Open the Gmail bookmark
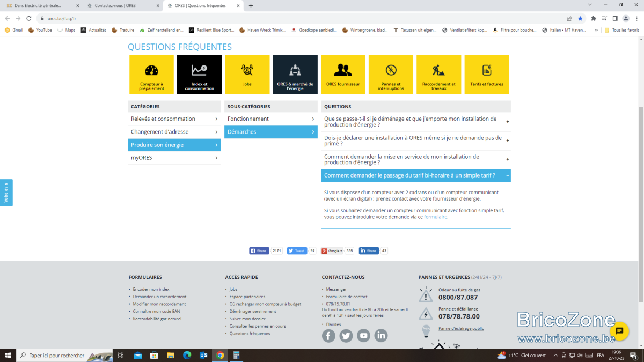The width and height of the screenshot is (644, 362). coord(14,30)
